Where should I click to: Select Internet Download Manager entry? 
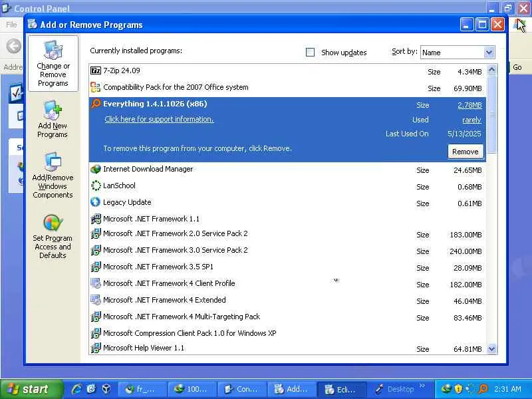tap(287, 170)
